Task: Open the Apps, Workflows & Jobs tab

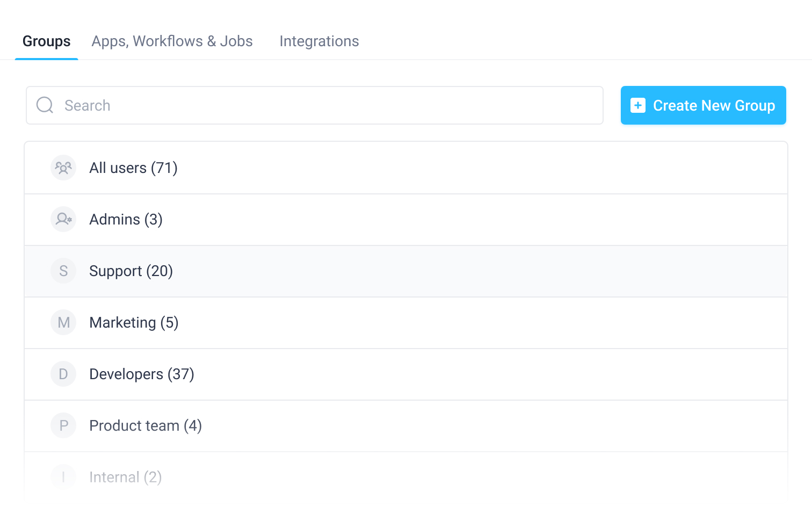Action: point(172,41)
